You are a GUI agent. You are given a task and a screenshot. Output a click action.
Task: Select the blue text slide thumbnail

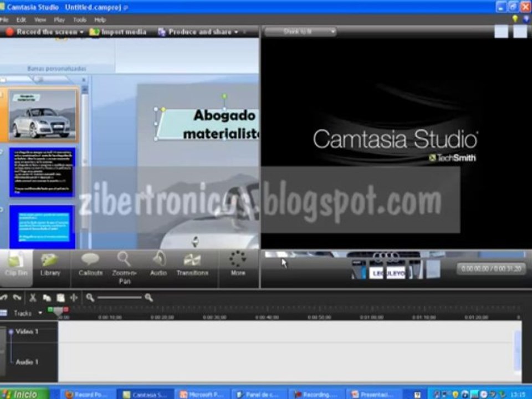[x=42, y=226]
